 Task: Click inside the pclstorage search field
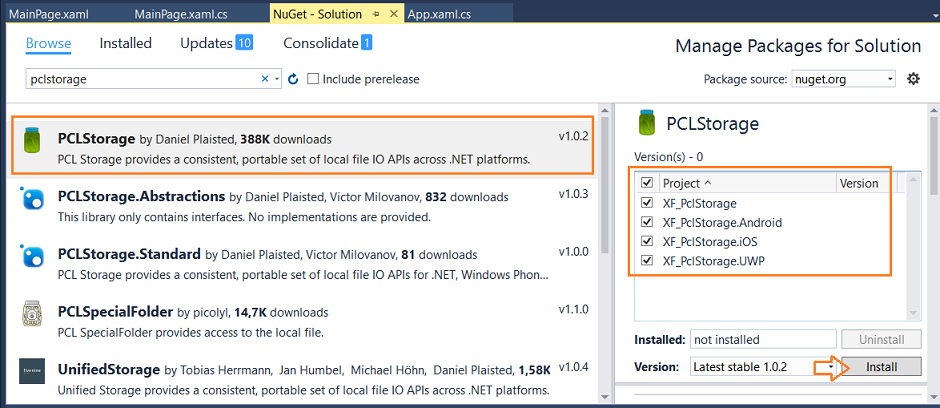(x=143, y=79)
